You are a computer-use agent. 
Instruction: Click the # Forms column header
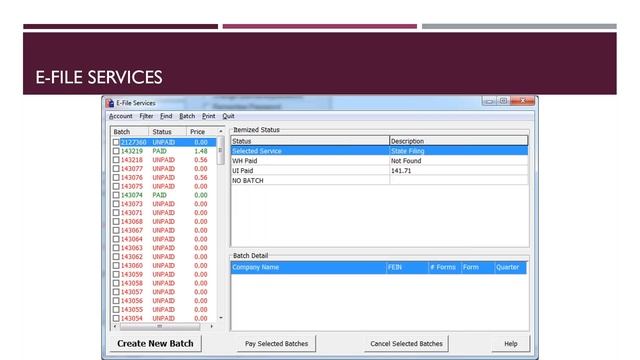coord(444,267)
